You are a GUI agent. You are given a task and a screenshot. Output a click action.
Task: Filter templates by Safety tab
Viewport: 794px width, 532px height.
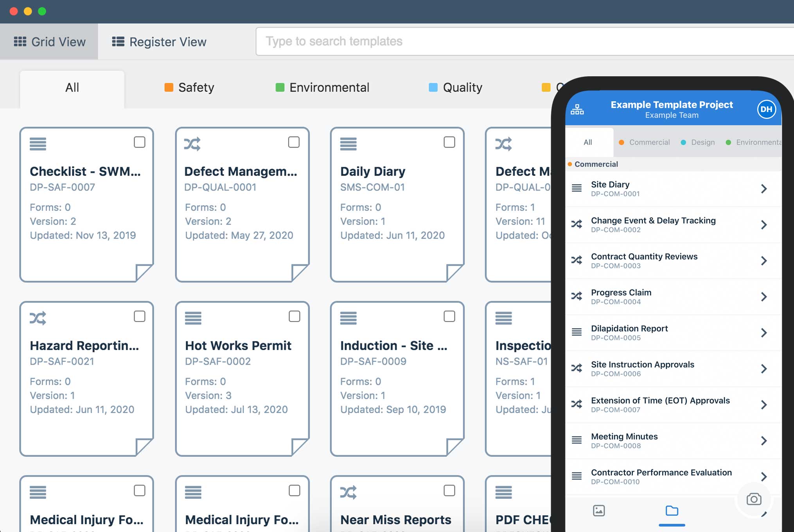pyautogui.click(x=189, y=88)
